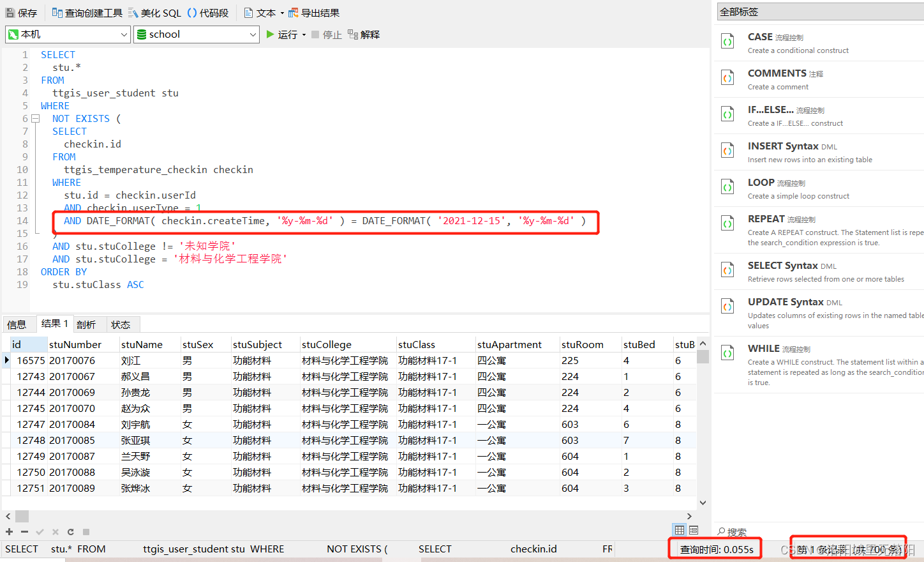
Task: Click the IF...ELSE snippet icon
Action: click(x=727, y=114)
